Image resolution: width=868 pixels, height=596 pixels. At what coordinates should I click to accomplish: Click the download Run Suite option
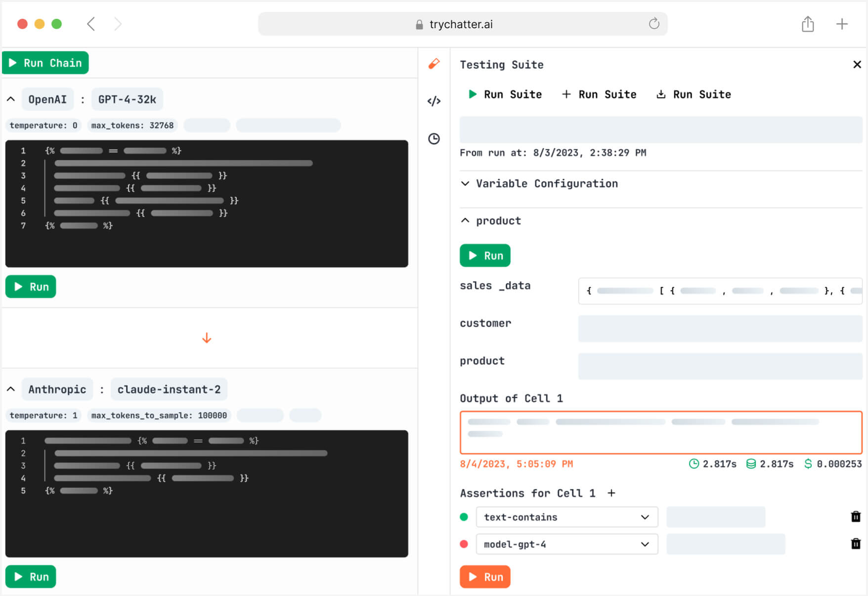click(694, 94)
